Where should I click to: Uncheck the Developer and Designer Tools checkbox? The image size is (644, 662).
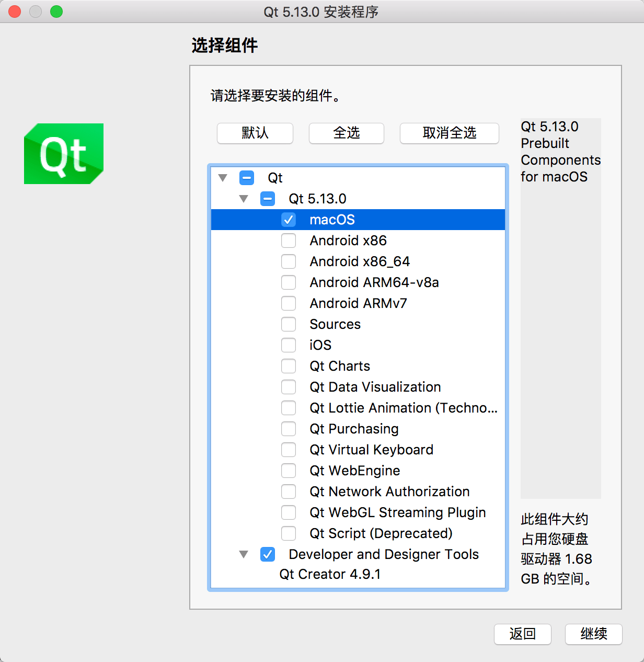click(268, 554)
